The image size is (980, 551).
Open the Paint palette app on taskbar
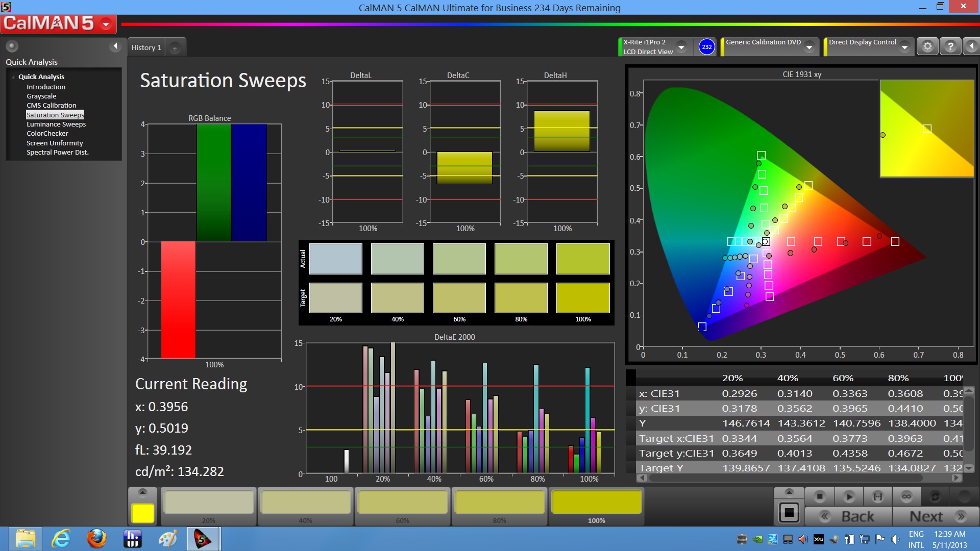168,539
